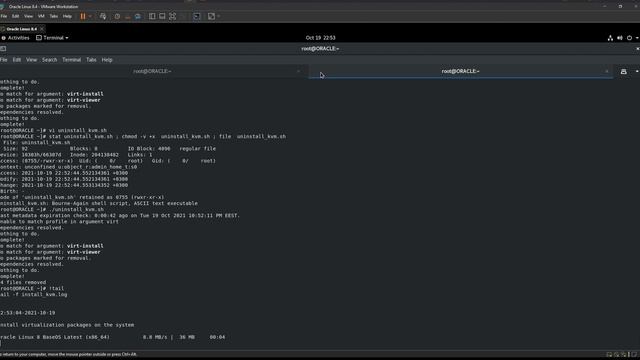Click the timestamp line '2:53:04-2021-10-19'
Viewport: 640px width, 360px height.
[x=27, y=313]
